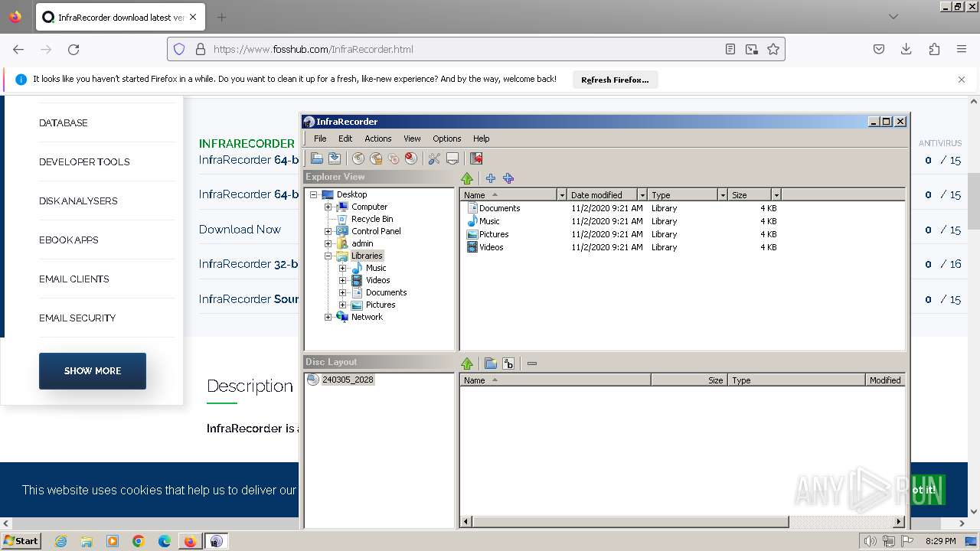Open the new tab plus button
This screenshot has height=551, width=980.
pos(221,17)
